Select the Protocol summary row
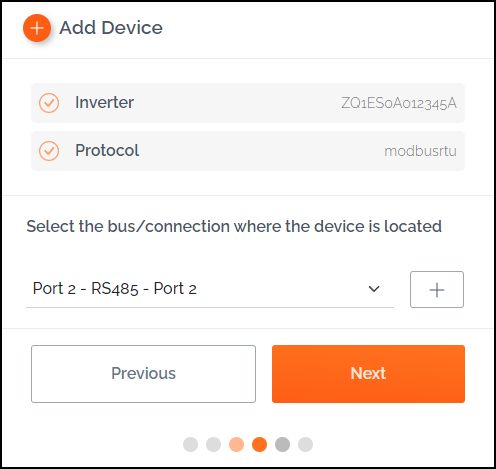This screenshot has width=496, height=469. (248, 151)
